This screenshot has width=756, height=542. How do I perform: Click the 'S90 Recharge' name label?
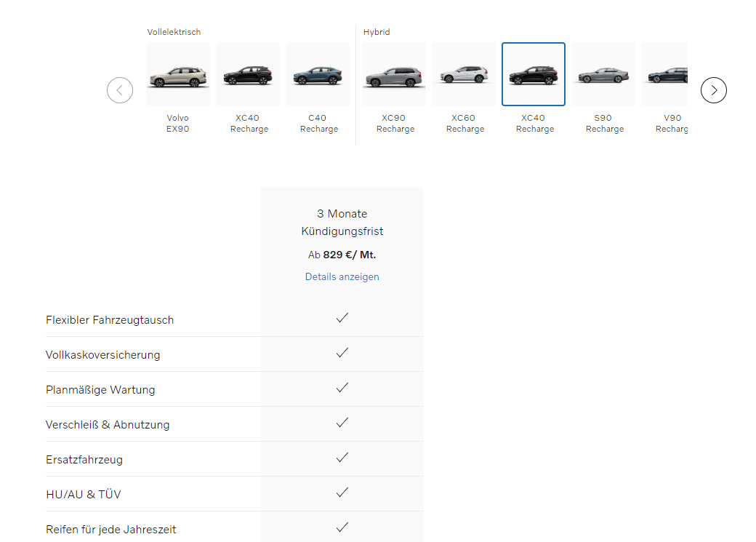coord(604,124)
